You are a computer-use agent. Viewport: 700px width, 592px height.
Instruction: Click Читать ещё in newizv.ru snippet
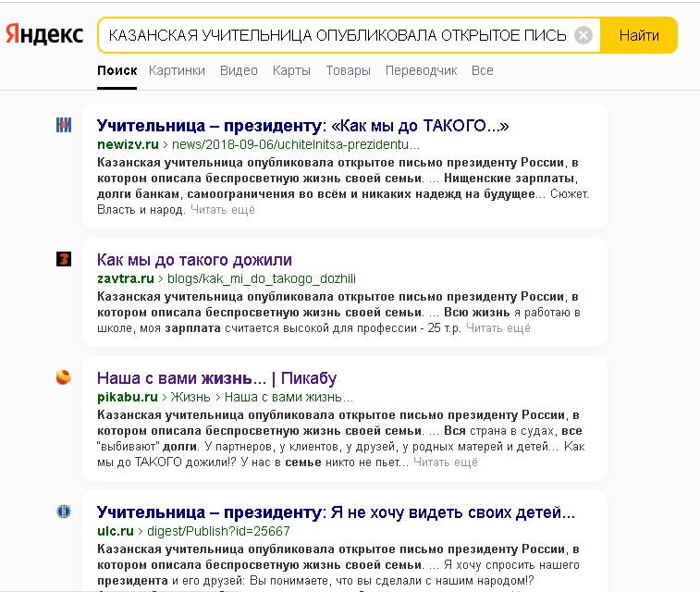(x=223, y=210)
